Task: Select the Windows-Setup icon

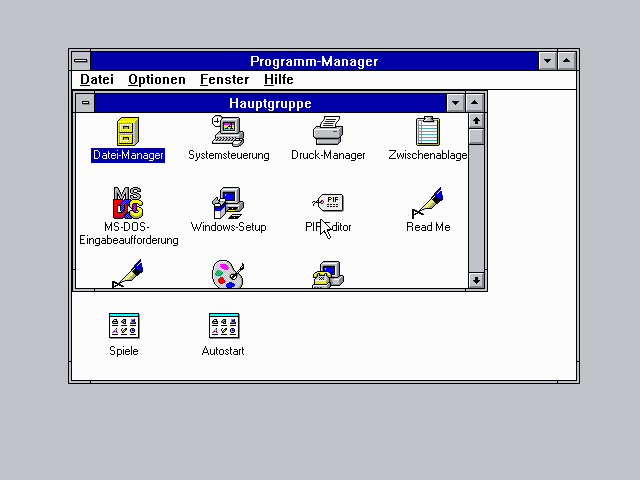Action: click(228, 204)
